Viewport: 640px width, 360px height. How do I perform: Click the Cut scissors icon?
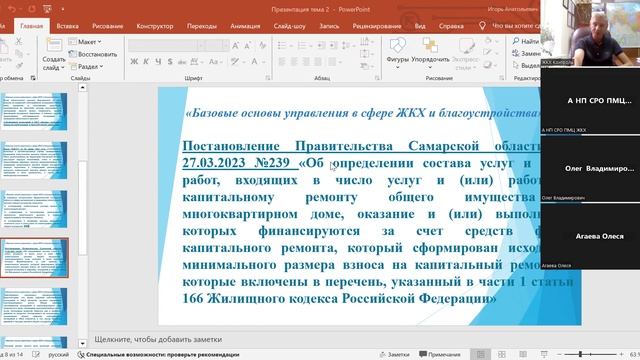click(x=19, y=41)
